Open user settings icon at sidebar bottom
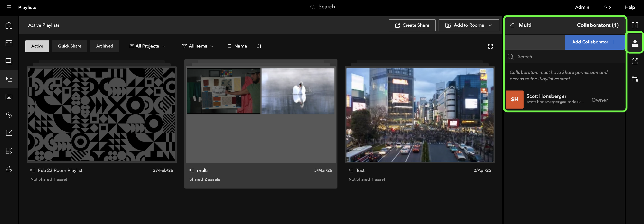 tap(9, 169)
